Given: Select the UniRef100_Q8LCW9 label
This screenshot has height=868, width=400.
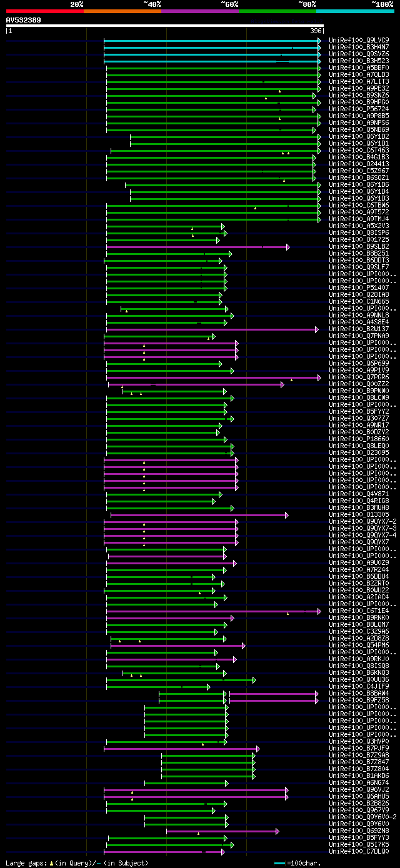Looking at the screenshot, I should 359,397.
